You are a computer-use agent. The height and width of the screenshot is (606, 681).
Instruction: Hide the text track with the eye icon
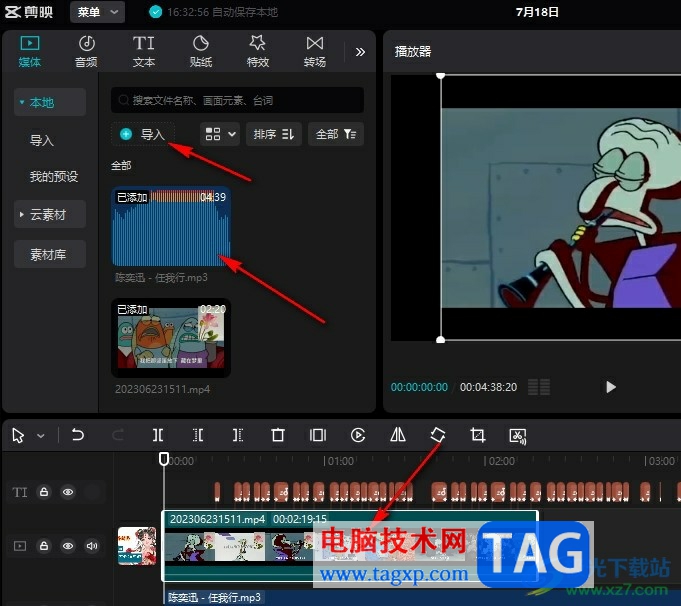pyautogui.click(x=68, y=492)
